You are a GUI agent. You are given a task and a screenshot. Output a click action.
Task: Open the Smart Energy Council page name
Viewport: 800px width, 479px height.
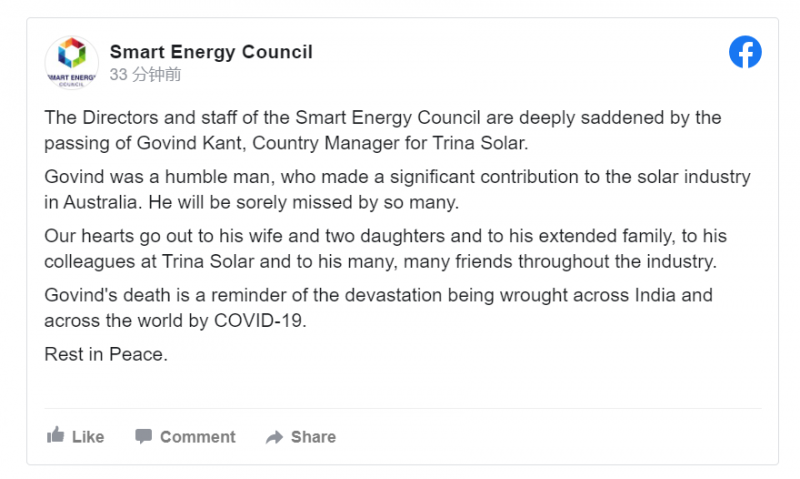211,52
